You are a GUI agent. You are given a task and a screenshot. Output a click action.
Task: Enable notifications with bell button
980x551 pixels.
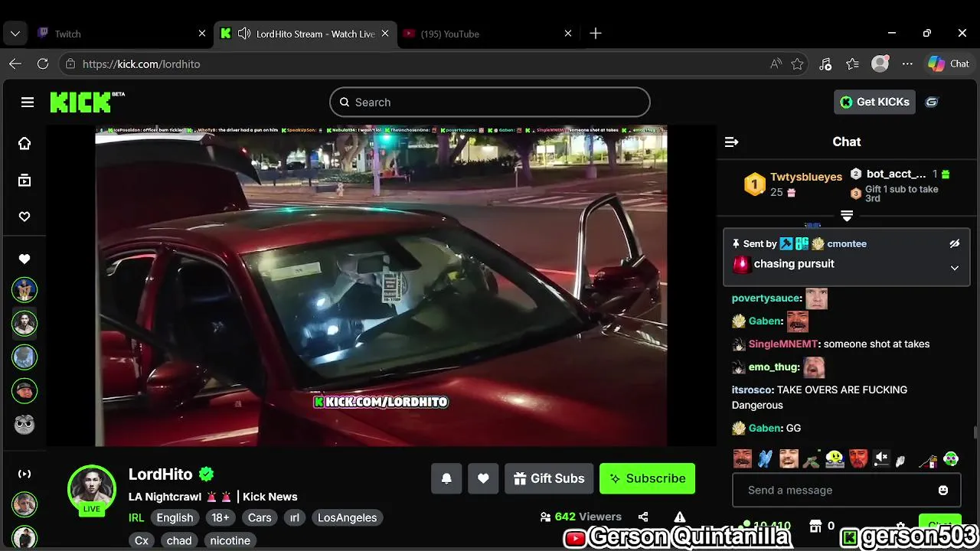[446, 478]
